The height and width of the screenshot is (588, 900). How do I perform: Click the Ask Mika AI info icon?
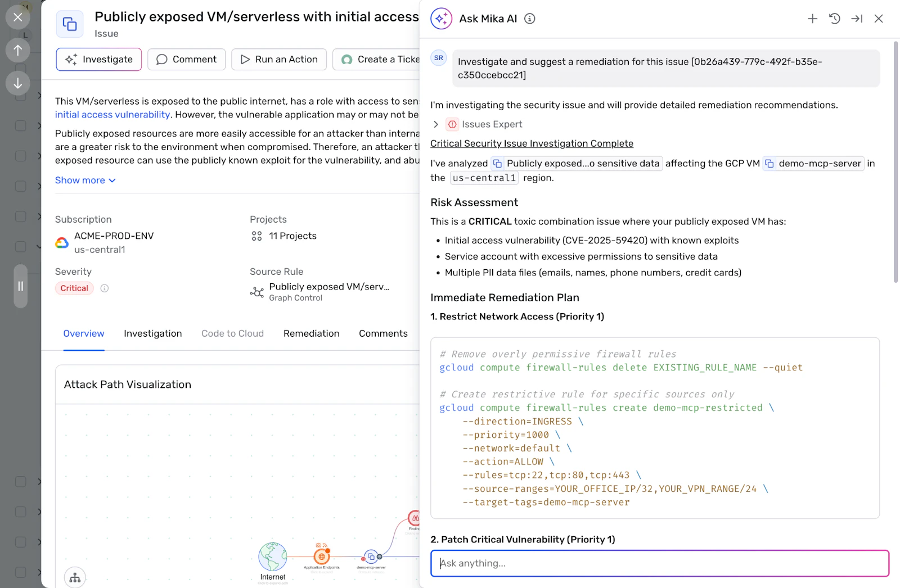pyautogui.click(x=530, y=19)
